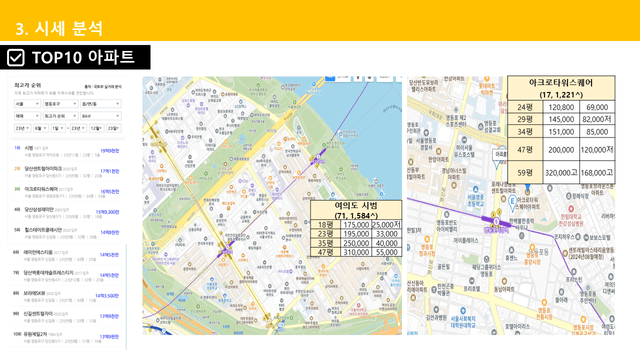This screenshot has width=640, height=360.
Task: Click the 롯데마트 빅마켓 map icon
Action: 487,79
